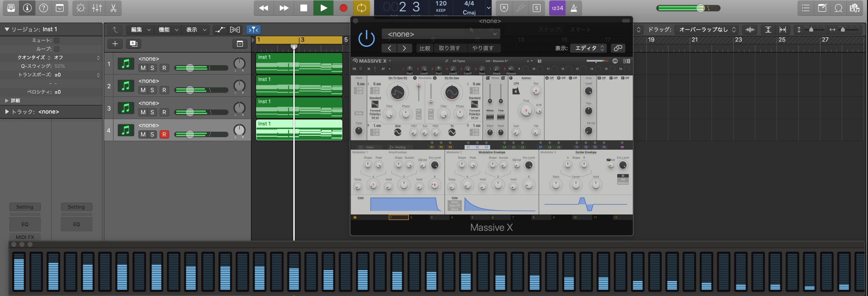
Task: Open the List Editors icon
Action: 806,8
